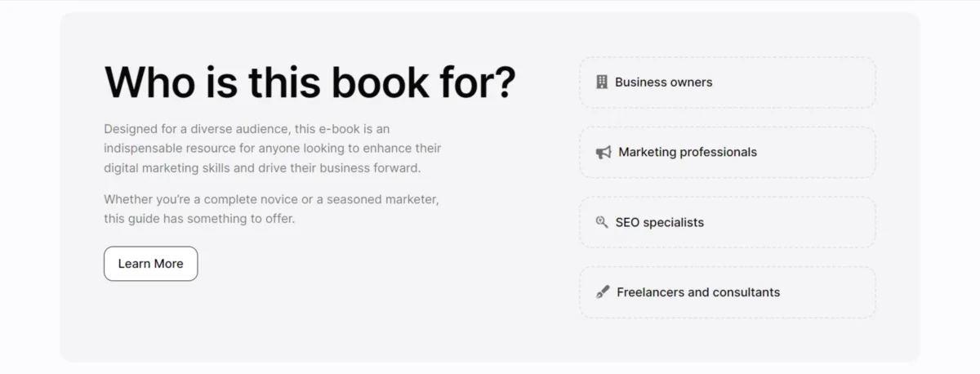This screenshot has width=980, height=374.
Task: Open the Learn More button
Action: click(150, 264)
